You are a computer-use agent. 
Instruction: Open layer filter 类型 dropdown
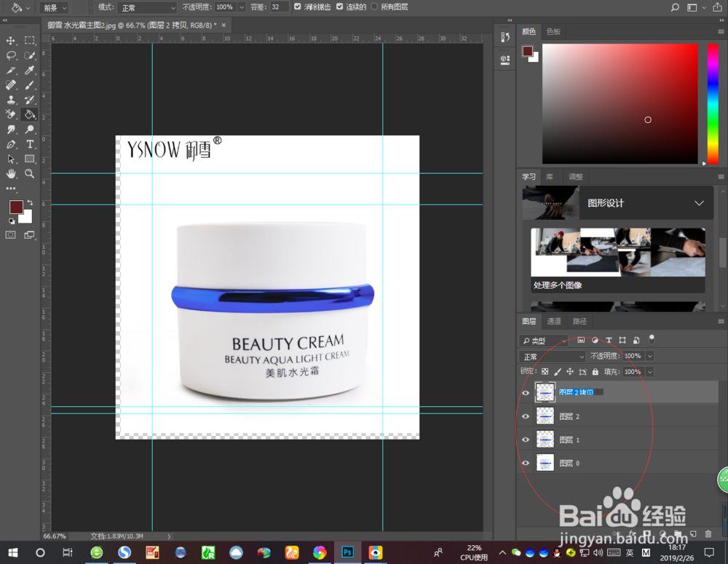pyautogui.click(x=543, y=341)
